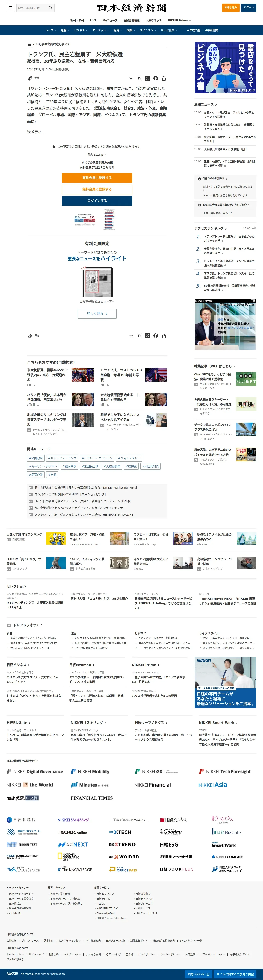Select the #中東情勢 hashtag tab

pos(211,30)
